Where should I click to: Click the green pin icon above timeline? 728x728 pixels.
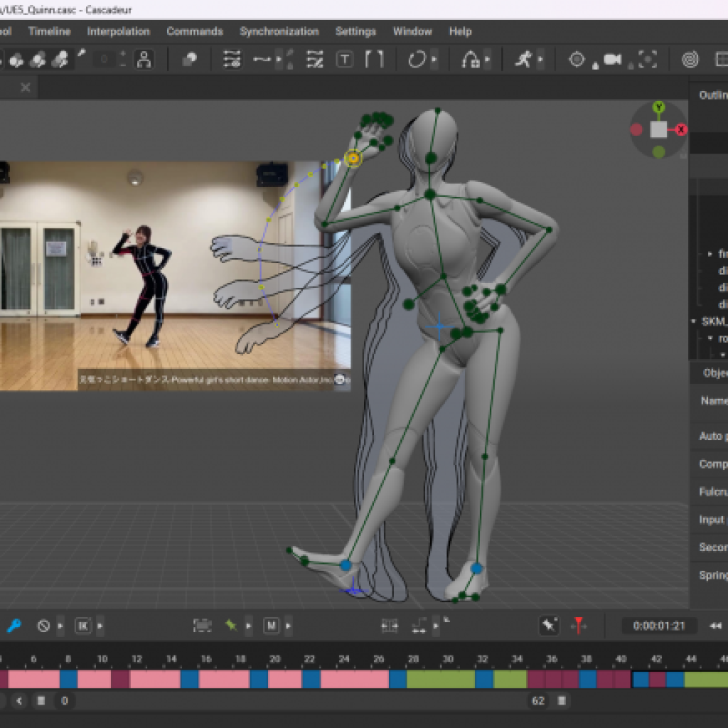231,626
